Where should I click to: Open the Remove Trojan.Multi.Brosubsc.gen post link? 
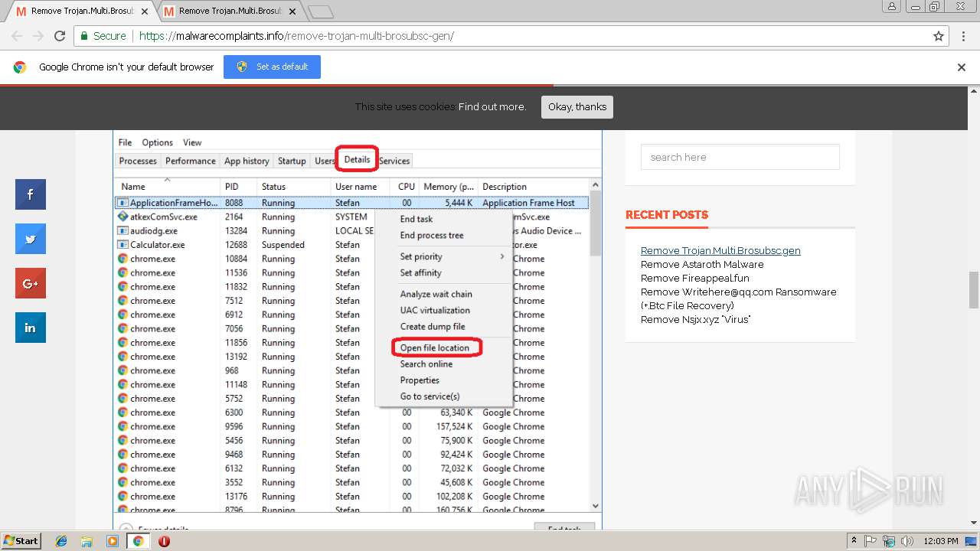tap(720, 250)
